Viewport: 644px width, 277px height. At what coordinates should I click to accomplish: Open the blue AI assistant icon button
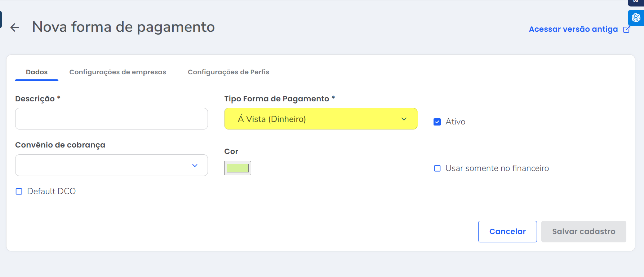click(636, 18)
